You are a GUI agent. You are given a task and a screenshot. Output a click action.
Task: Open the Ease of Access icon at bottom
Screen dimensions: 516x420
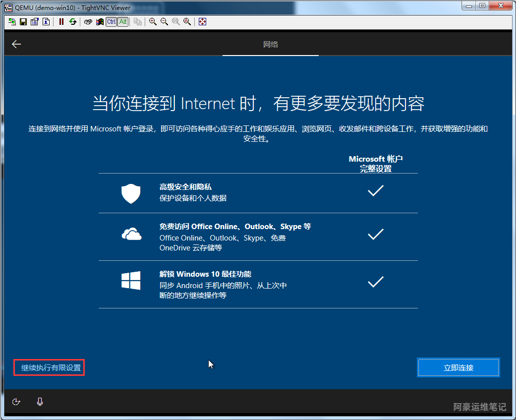coord(16,402)
